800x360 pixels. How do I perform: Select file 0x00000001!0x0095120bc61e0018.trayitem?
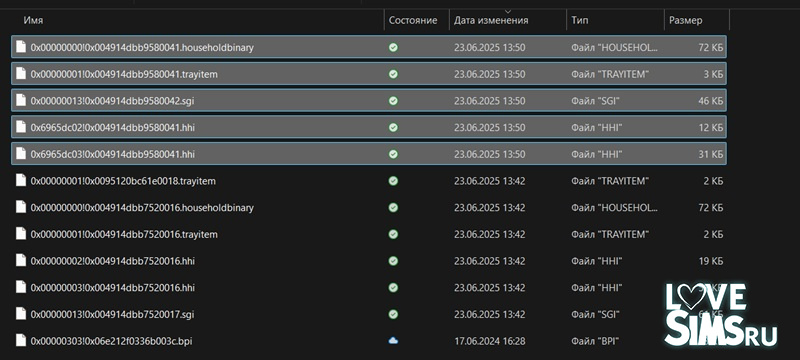[369, 181]
